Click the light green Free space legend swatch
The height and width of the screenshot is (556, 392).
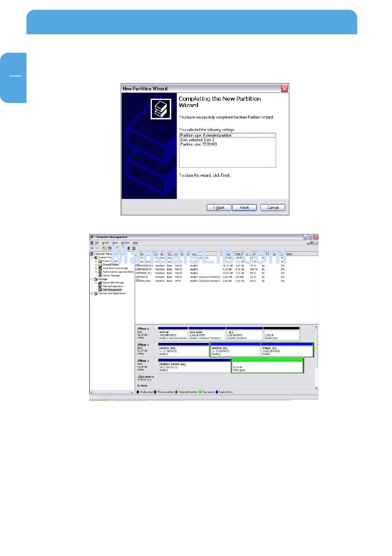tap(201, 392)
